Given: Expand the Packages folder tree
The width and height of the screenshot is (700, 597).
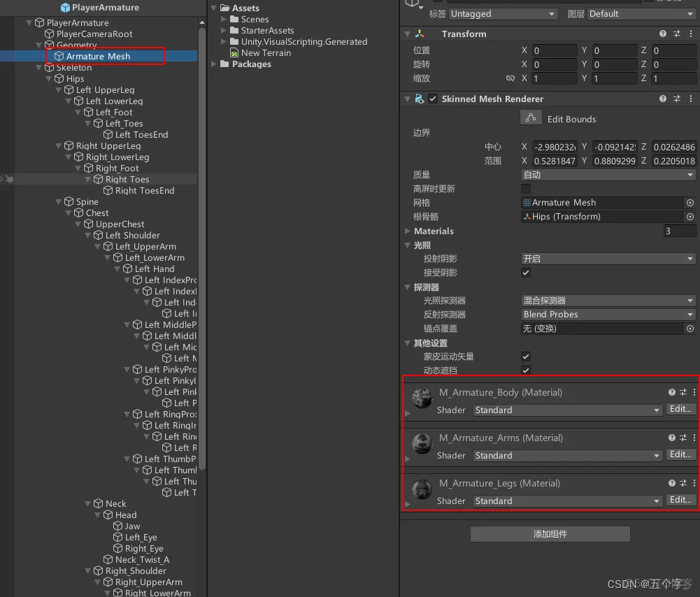Looking at the screenshot, I should click(x=214, y=64).
